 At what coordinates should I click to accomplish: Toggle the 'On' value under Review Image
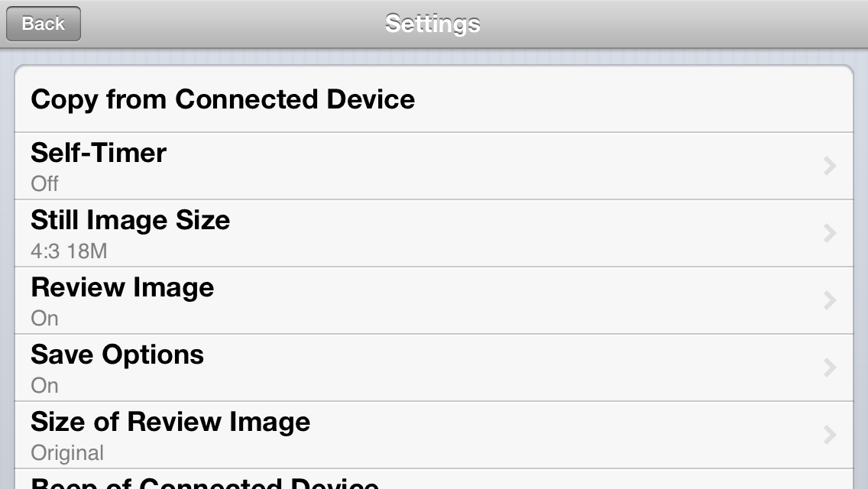click(x=44, y=319)
